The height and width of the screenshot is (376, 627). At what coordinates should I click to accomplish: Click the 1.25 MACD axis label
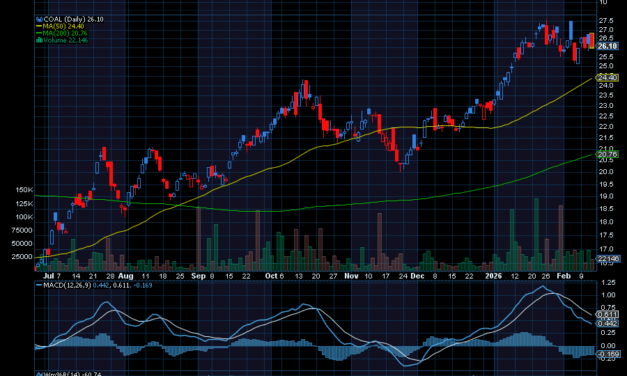coord(608,282)
